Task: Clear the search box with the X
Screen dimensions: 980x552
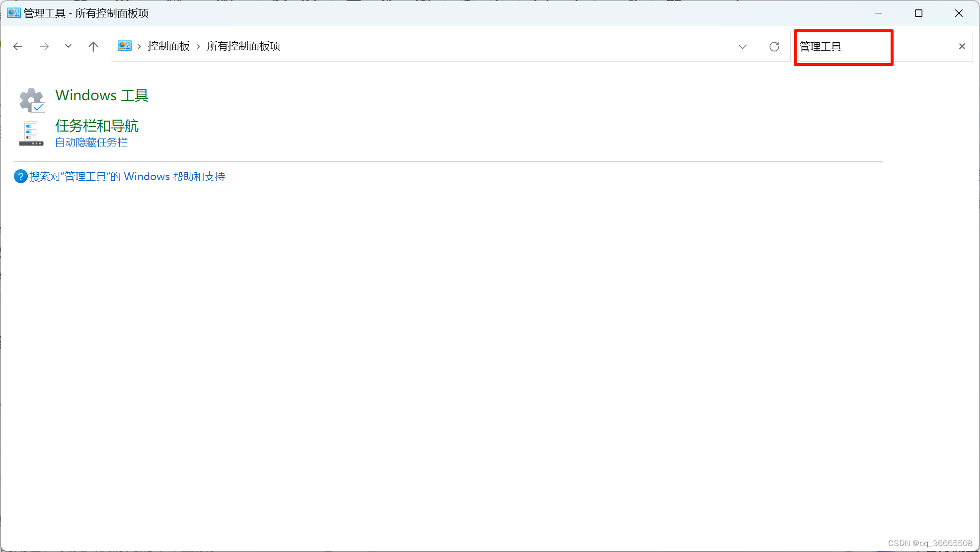Action: (962, 46)
